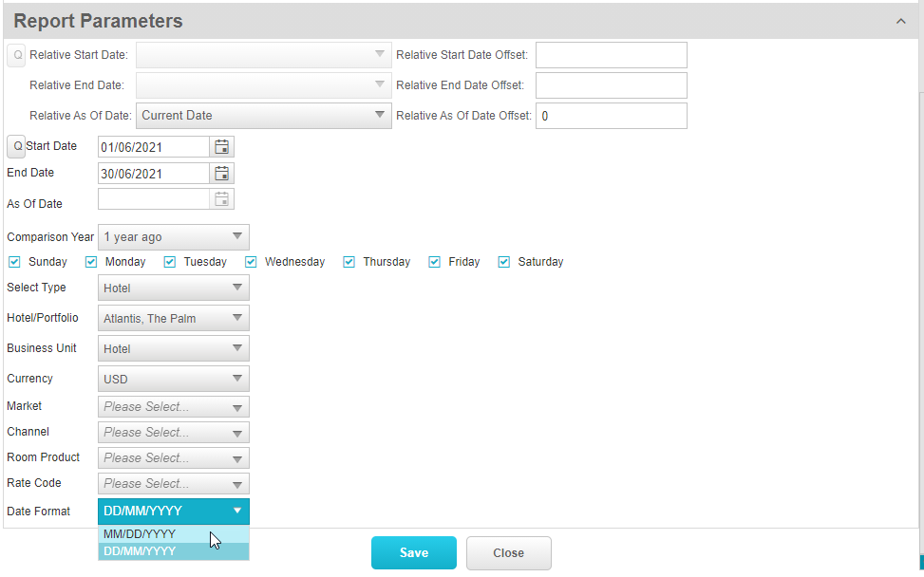Toggle the Wednesday checkbox
The width and height of the screenshot is (924, 577).
[x=251, y=261]
